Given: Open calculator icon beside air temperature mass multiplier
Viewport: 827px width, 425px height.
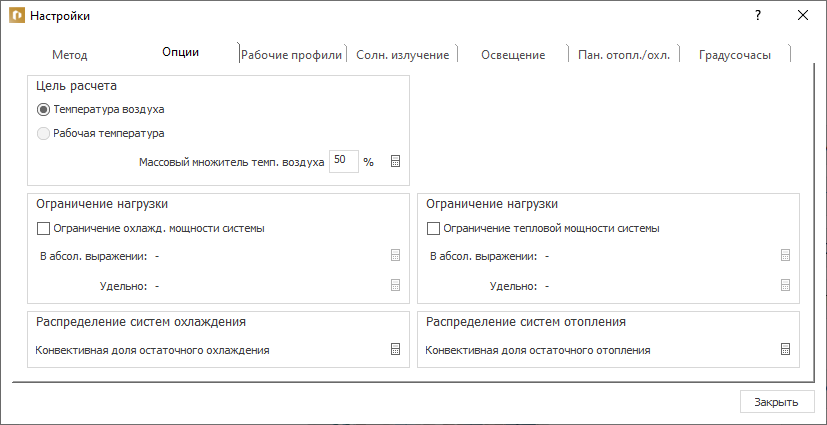Looking at the screenshot, I should click(396, 161).
